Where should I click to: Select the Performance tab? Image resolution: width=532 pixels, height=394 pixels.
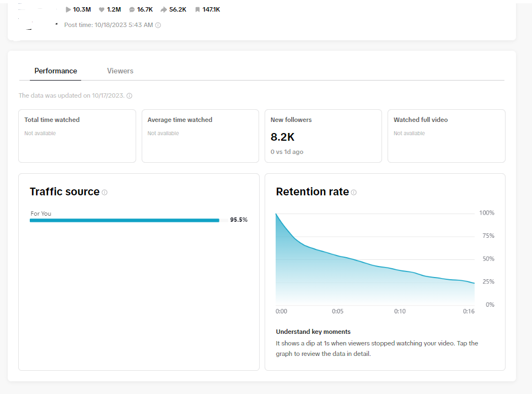coord(56,71)
